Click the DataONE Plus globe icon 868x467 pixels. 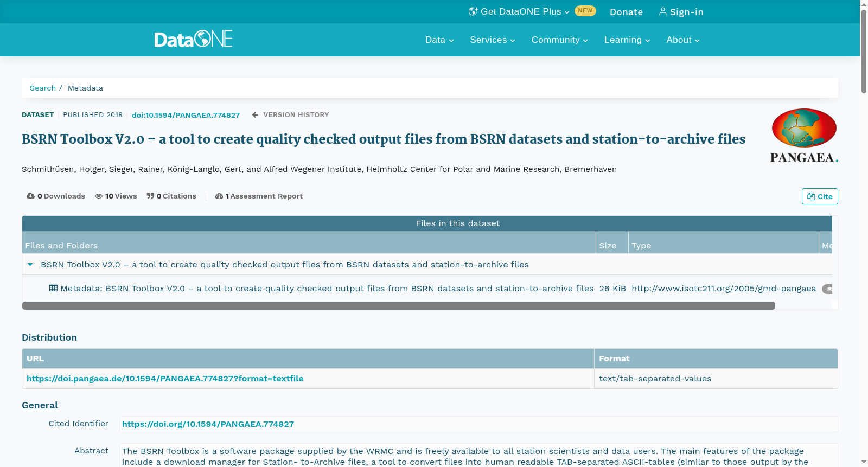(473, 11)
